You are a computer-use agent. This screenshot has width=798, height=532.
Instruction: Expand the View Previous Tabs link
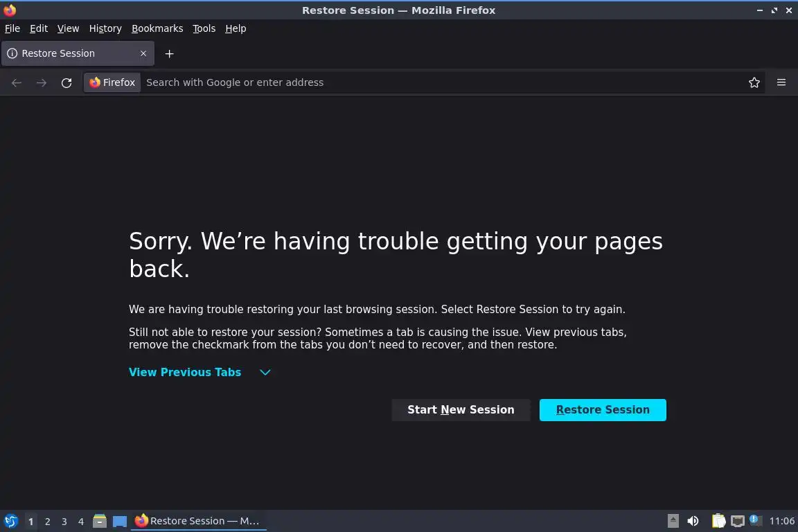[185, 372]
